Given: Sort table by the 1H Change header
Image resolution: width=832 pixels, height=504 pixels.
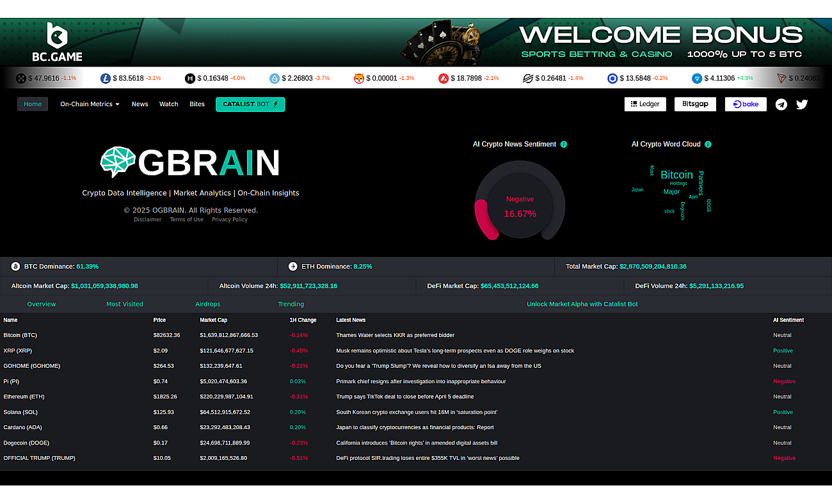Looking at the screenshot, I should 303,320.
